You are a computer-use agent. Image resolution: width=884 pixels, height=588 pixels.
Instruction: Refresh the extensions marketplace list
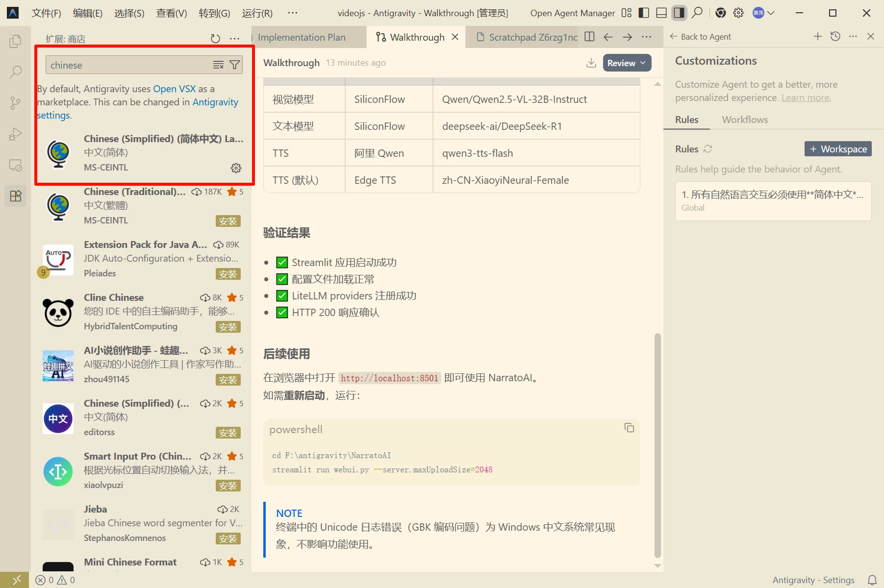[215, 38]
